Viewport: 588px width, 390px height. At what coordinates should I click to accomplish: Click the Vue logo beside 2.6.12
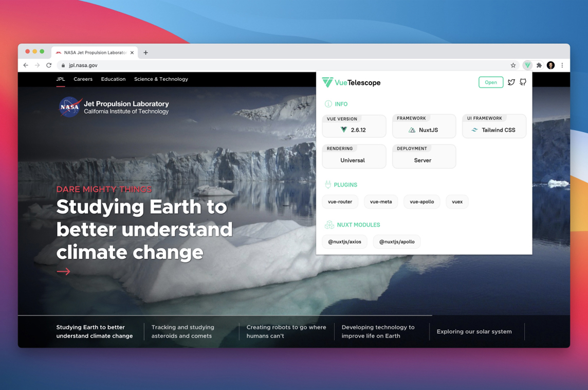click(343, 130)
